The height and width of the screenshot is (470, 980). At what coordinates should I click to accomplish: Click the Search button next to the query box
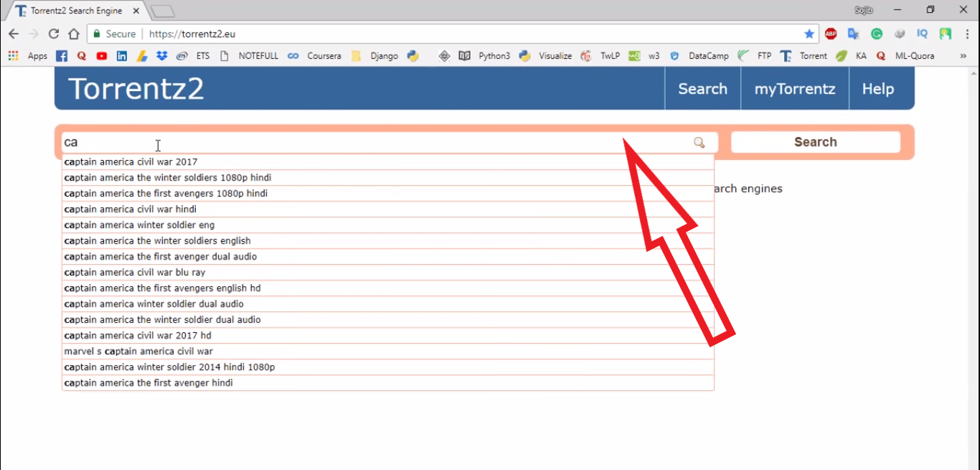pos(816,142)
